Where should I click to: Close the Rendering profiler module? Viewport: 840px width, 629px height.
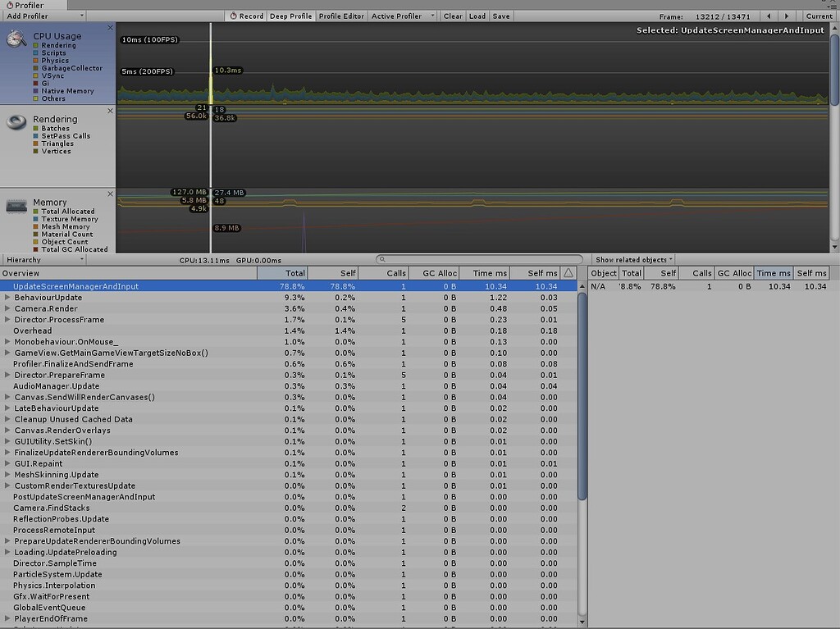(x=111, y=110)
